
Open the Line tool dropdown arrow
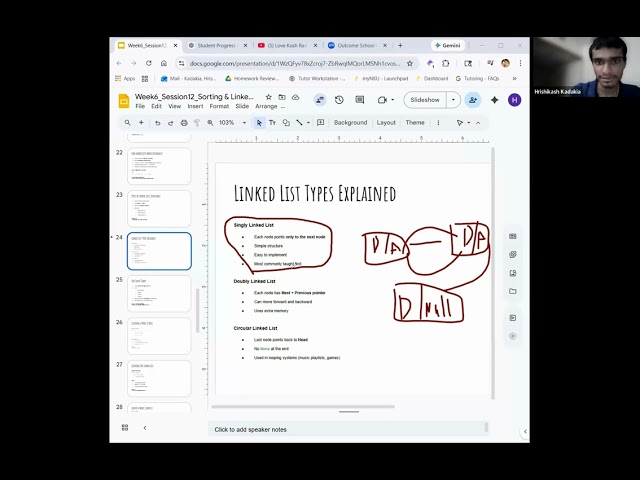tap(308, 123)
